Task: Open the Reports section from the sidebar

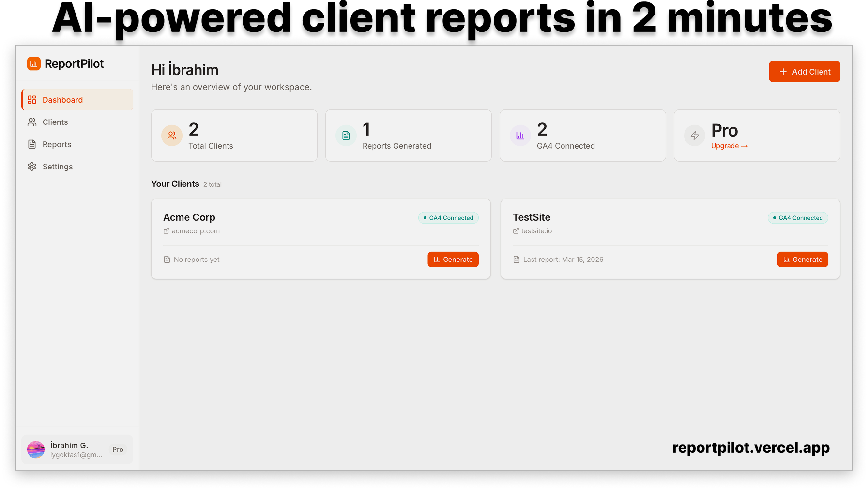Action: click(x=57, y=144)
